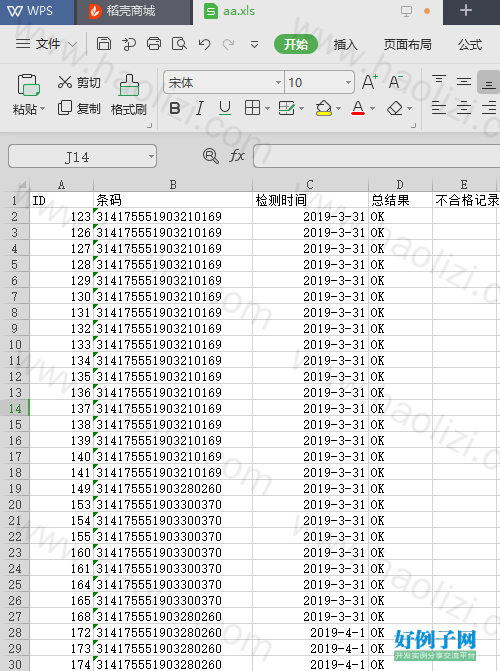Select cell with ID 149
Image resolution: width=500 pixels, height=671 pixels.
(x=62, y=488)
